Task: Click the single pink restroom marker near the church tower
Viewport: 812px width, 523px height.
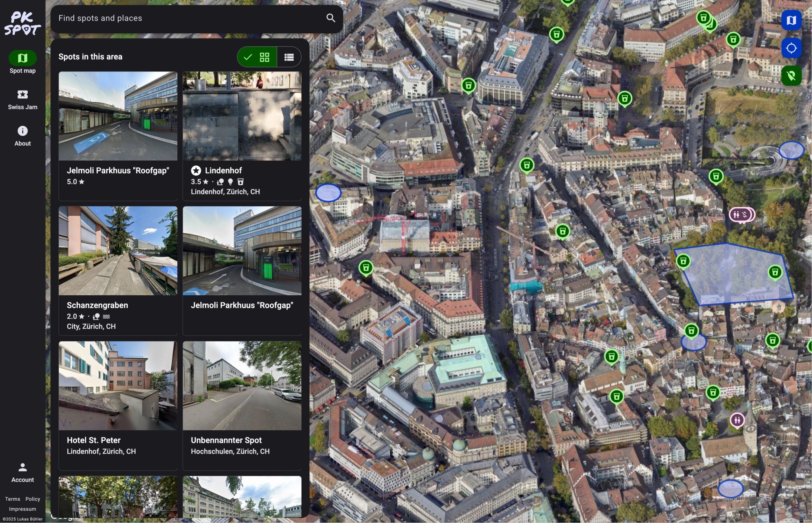Action: point(737,420)
